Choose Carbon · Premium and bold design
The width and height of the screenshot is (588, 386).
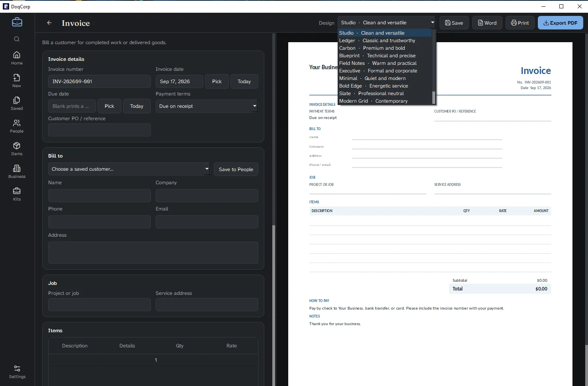(385, 48)
